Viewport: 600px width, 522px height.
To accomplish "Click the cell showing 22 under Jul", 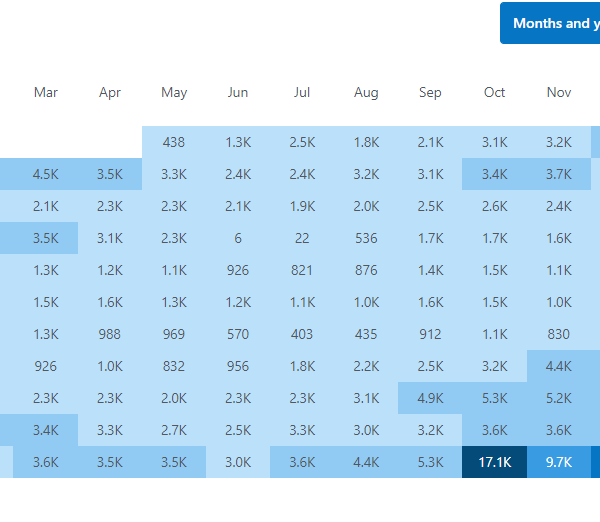I will click(302, 238).
